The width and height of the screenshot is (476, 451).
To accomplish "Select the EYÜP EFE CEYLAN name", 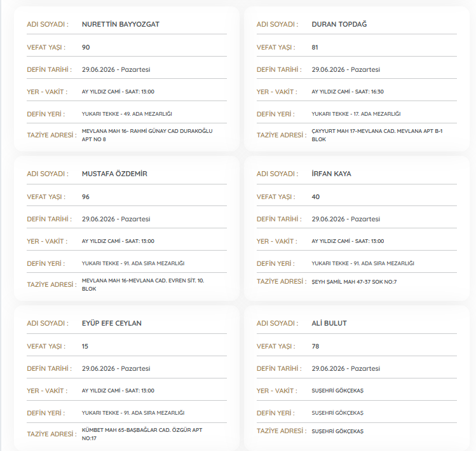I will coord(112,323).
